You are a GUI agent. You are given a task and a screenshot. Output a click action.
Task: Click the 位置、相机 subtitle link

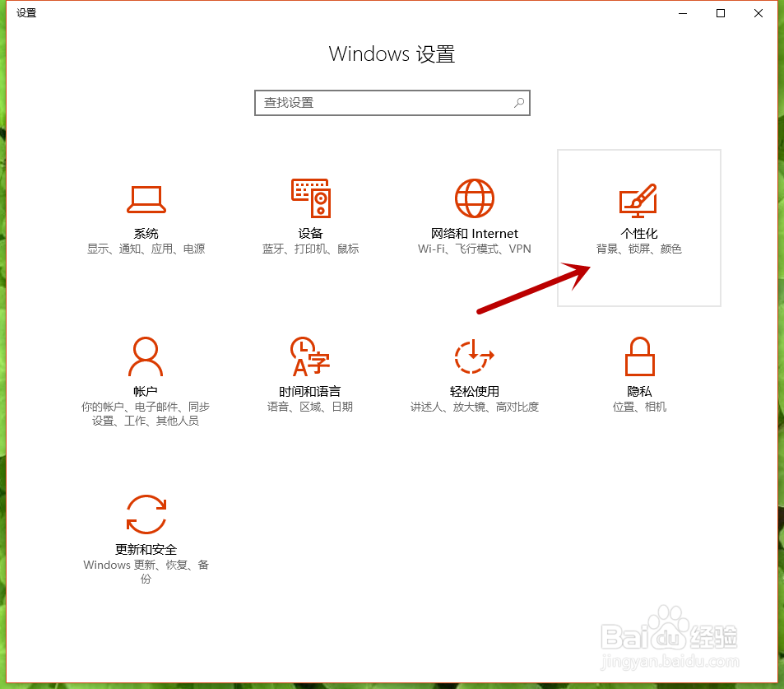click(x=639, y=405)
